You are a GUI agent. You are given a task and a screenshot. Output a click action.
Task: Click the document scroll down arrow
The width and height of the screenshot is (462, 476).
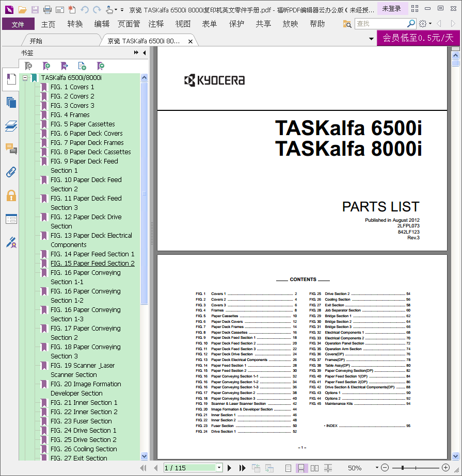(x=455, y=456)
